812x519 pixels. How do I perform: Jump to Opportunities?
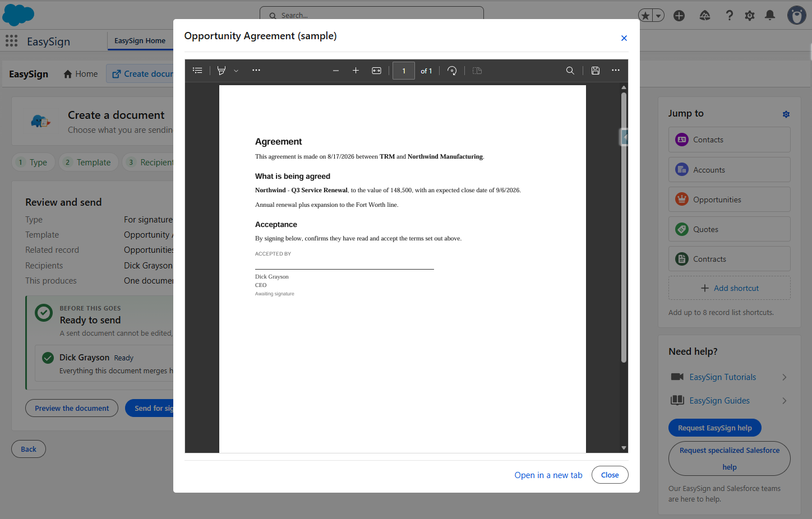point(730,200)
